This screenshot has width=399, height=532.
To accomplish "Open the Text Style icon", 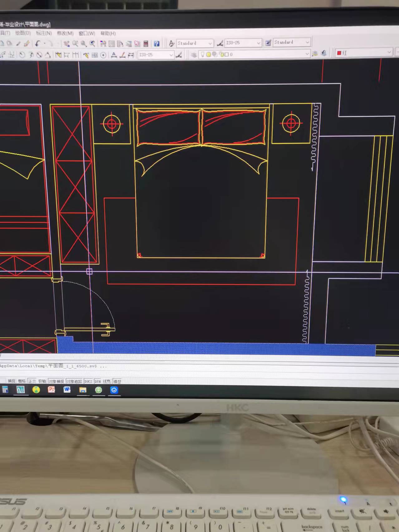I will tap(172, 43).
